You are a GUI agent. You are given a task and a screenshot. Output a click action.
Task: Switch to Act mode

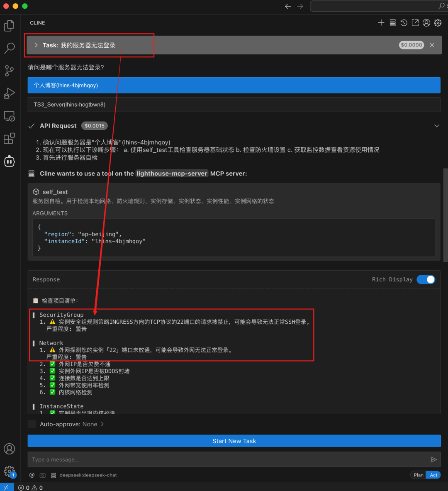(433, 475)
